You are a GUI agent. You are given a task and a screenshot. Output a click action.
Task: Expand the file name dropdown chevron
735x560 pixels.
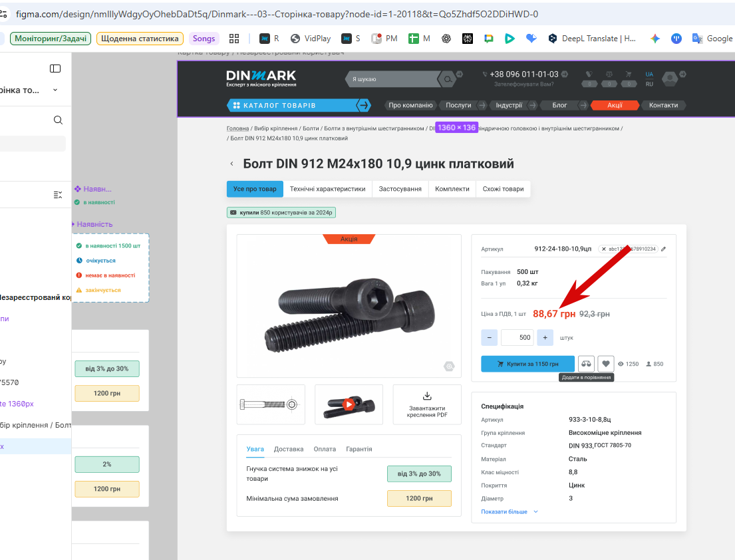click(55, 90)
